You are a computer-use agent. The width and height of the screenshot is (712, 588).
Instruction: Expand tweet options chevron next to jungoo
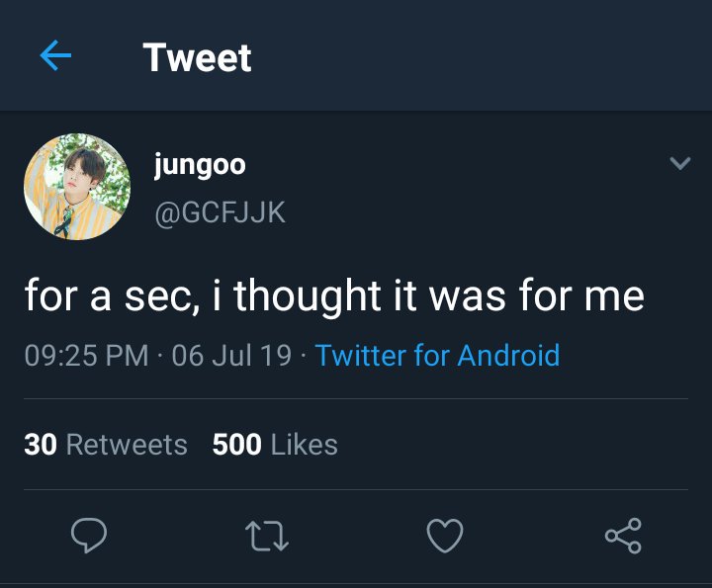tap(679, 163)
